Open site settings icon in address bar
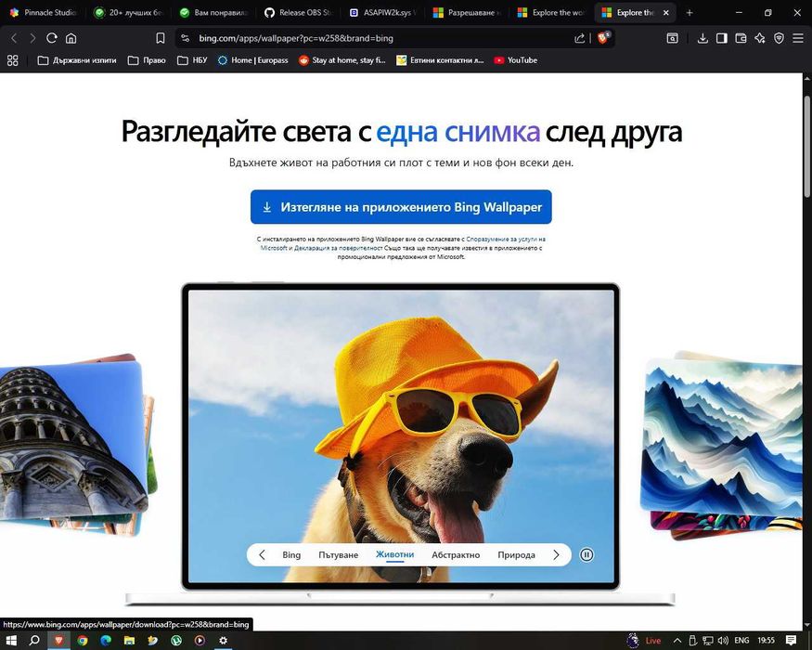Viewport: 812px width, 650px height. pos(186,38)
